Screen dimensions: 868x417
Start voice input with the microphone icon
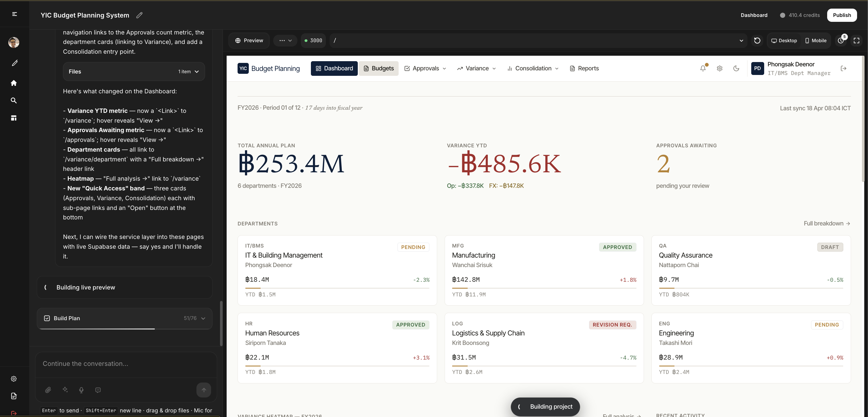click(81, 390)
